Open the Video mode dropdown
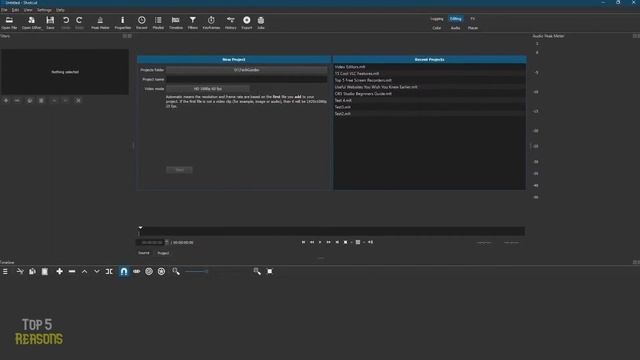The width and height of the screenshot is (640, 360). [208, 89]
